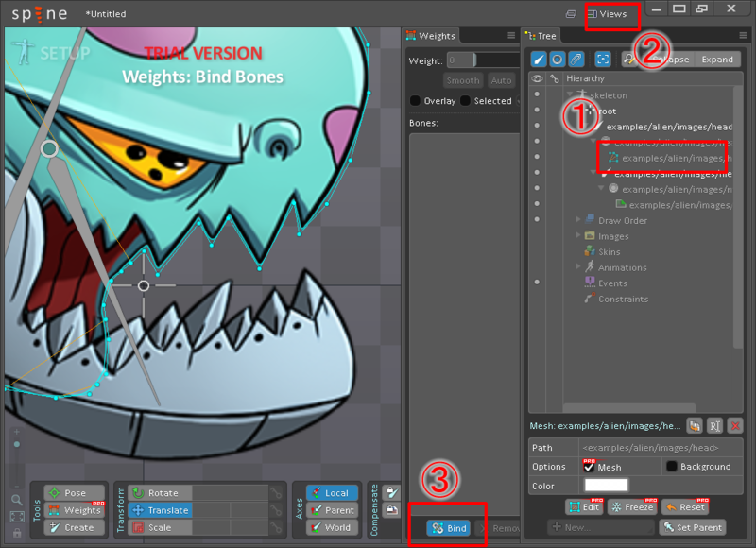Toggle attachments paperclip filter in Tree toolbar

click(x=576, y=60)
